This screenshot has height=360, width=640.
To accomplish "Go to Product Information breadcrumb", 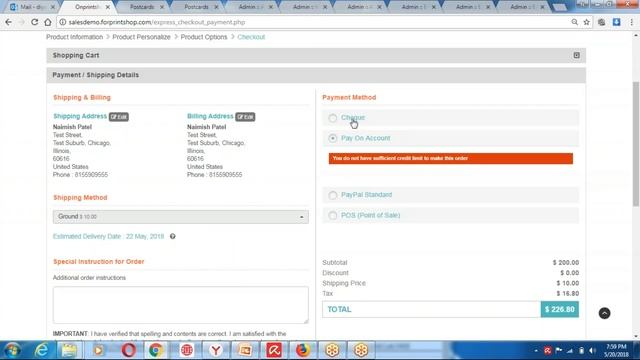I will [74, 37].
